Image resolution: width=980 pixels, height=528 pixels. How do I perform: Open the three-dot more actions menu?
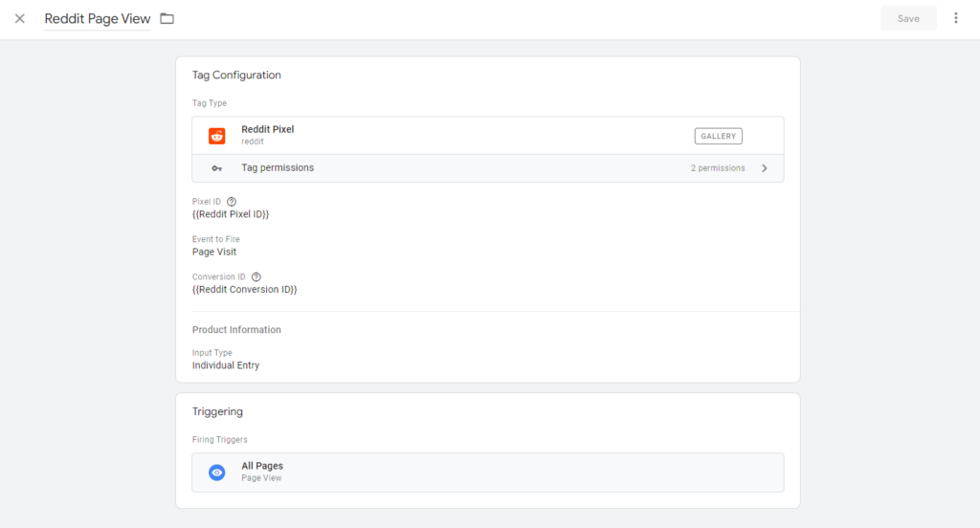pyautogui.click(x=955, y=18)
